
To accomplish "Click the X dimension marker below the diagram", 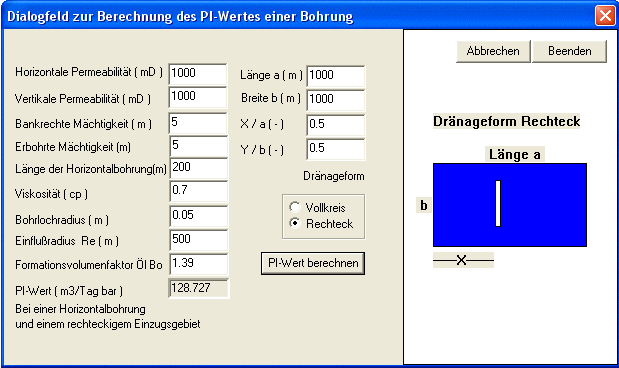I will 463,260.
